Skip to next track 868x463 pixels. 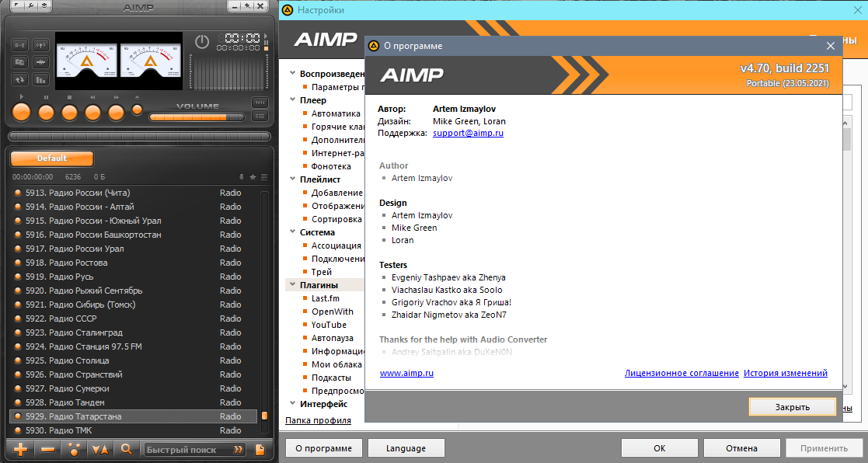(x=116, y=113)
